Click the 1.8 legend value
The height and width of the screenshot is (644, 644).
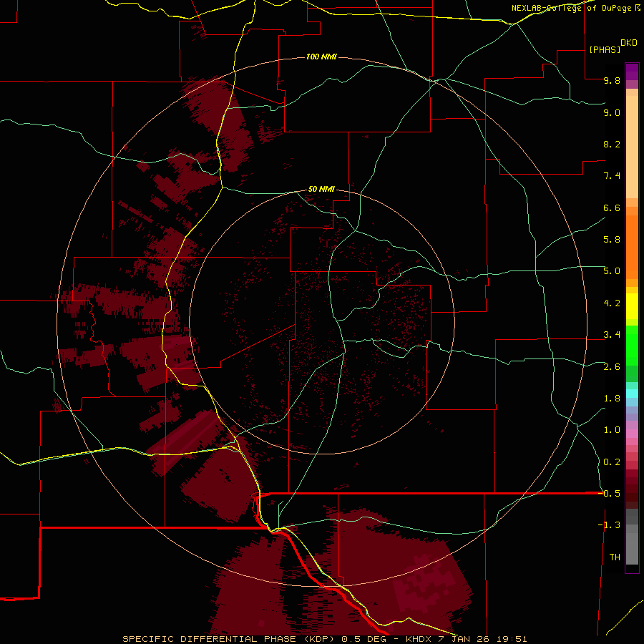click(612, 399)
